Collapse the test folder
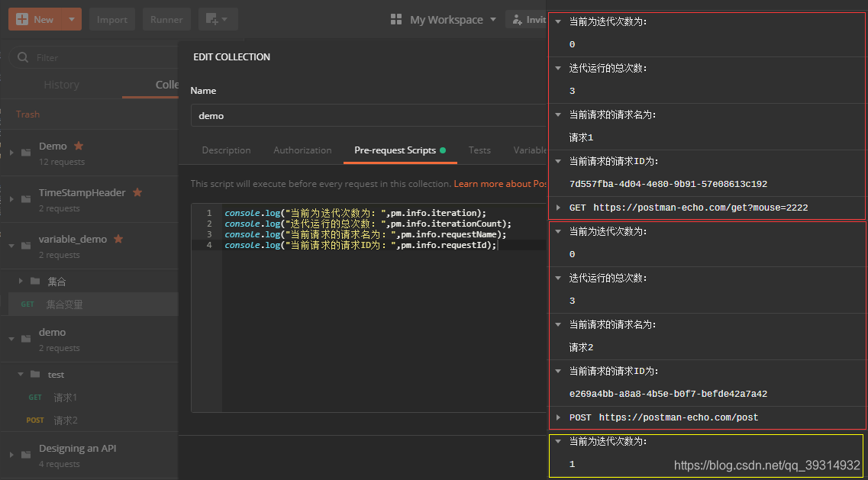Screen dimensions: 868x480 click(x=21, y=374)
